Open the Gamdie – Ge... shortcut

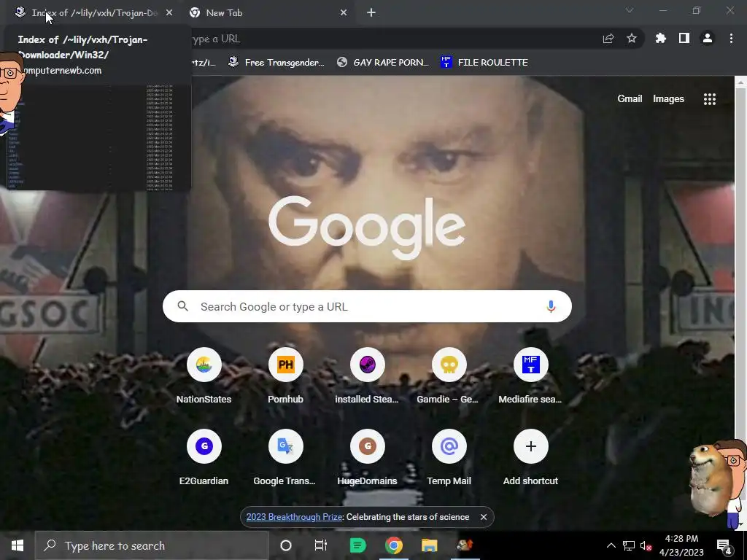point(449,376)
